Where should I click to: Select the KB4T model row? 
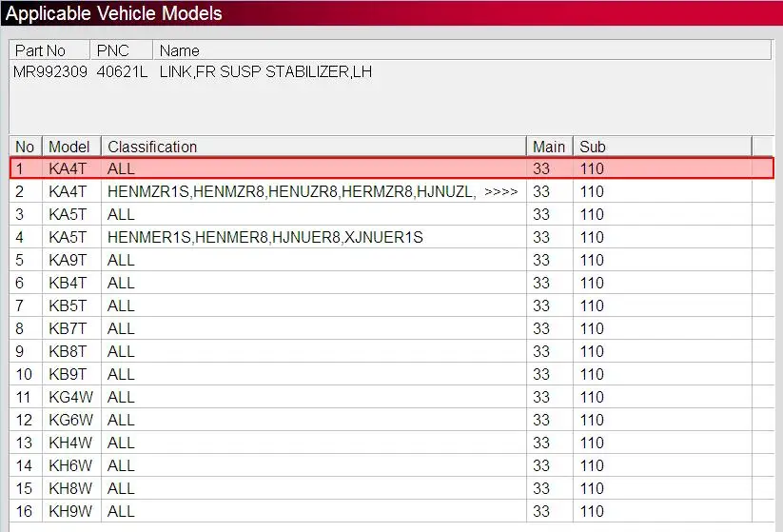[392, 283]
